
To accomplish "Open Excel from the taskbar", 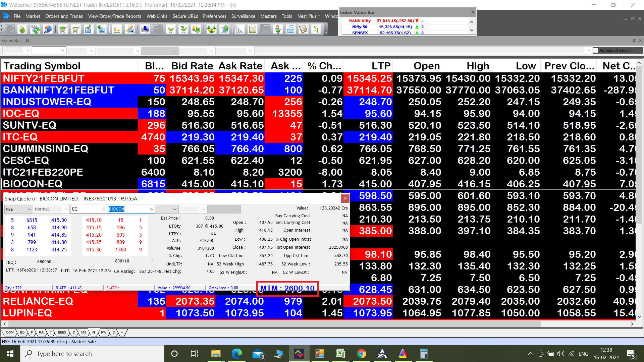I will (340, 354).
